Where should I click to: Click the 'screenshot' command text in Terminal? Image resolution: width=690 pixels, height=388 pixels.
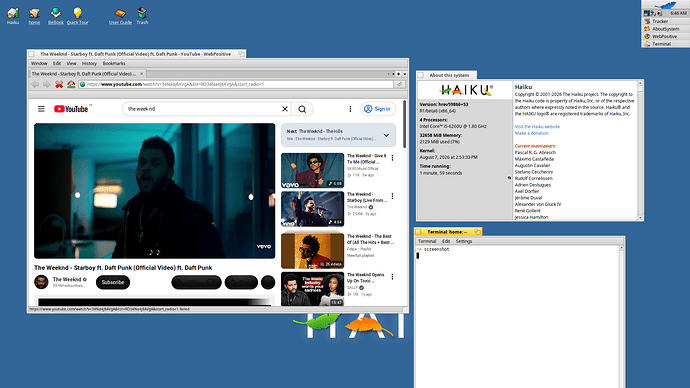(x=437, y=249)
